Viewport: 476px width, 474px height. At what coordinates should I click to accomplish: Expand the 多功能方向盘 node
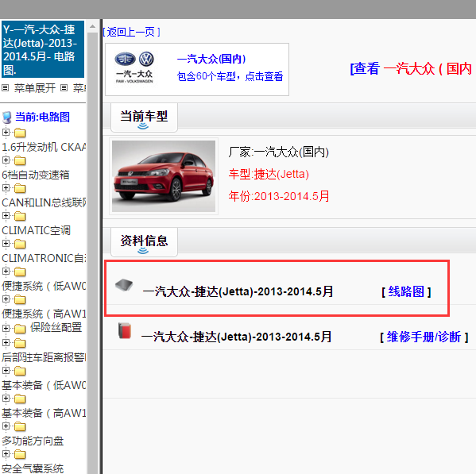click(x=6, y=426)
